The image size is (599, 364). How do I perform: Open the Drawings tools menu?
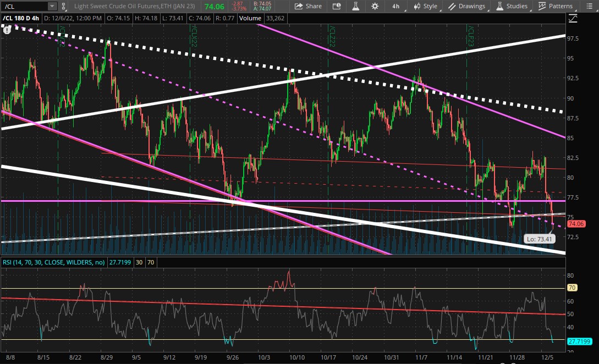[468, 6]
